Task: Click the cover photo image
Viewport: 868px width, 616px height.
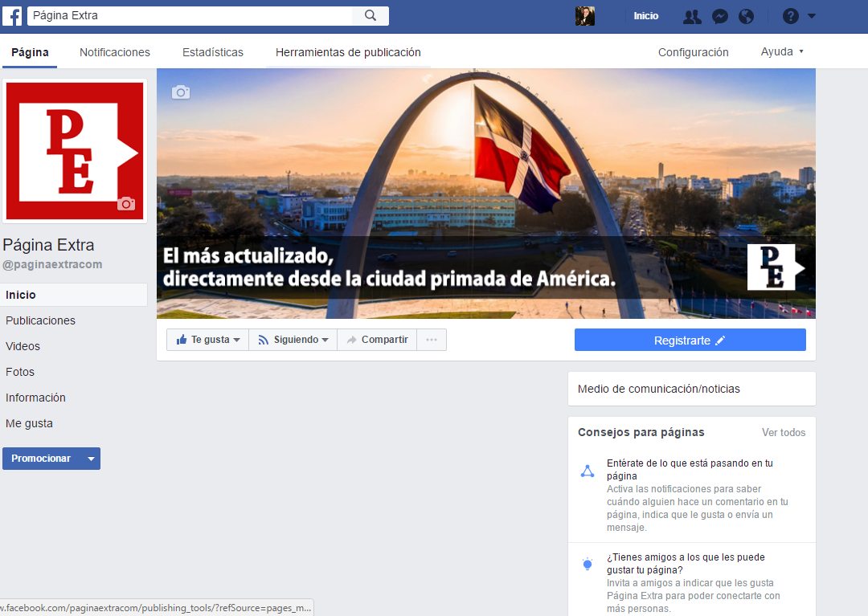Action: click(486, 194)
